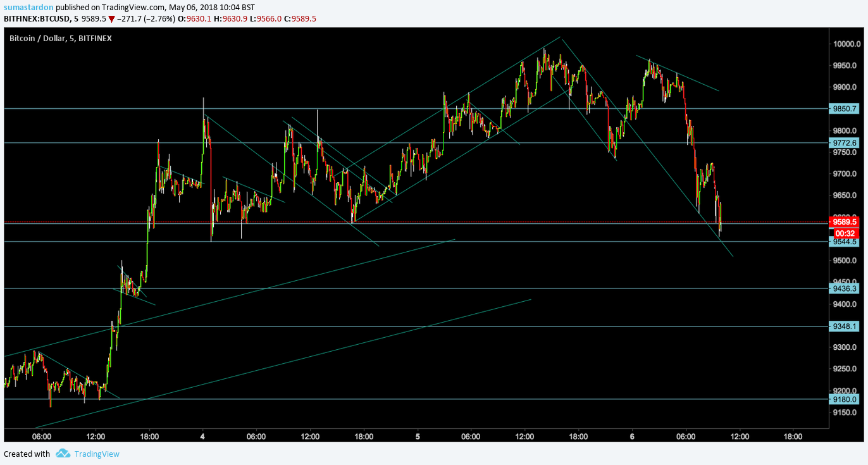Click the red down-triangle change indicator
The width and height of the screenshot is (868, 465).
(x=111, y=18)
